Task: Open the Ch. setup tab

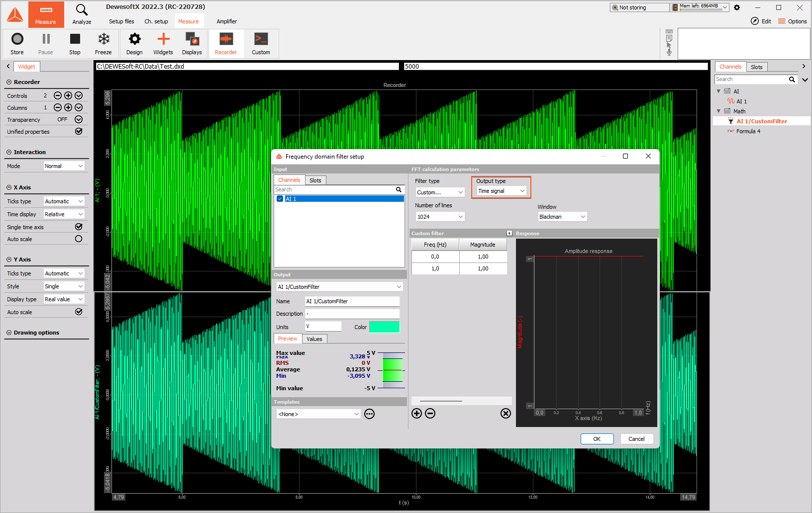Action: (156, 21)
